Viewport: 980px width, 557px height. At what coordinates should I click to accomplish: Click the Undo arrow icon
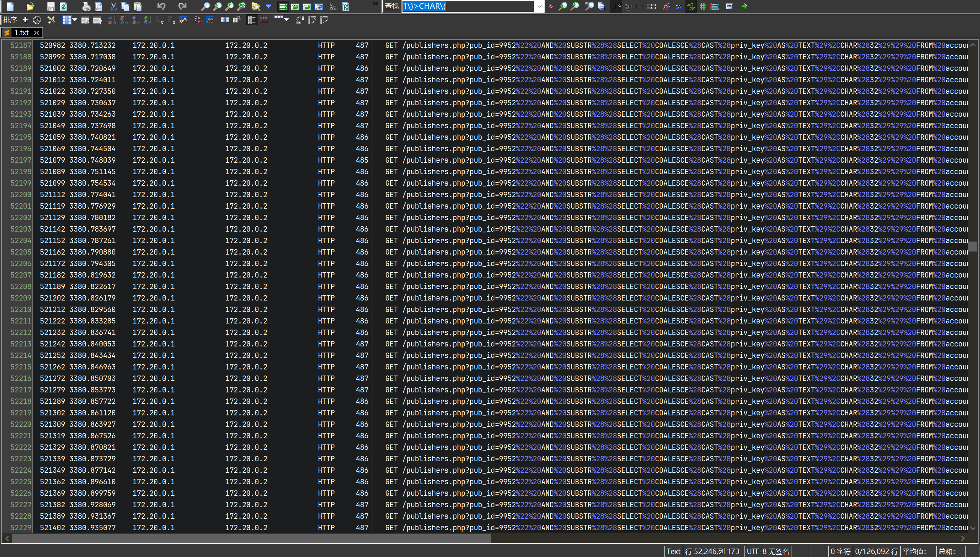(161, 7)
